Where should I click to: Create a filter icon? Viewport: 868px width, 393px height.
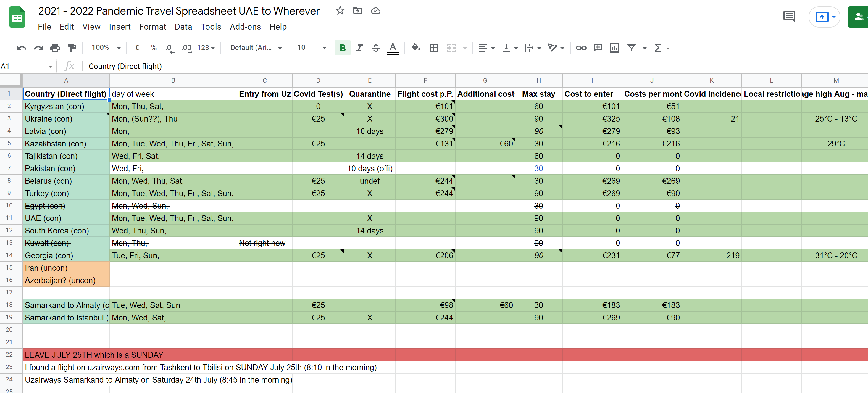[631, 48]
